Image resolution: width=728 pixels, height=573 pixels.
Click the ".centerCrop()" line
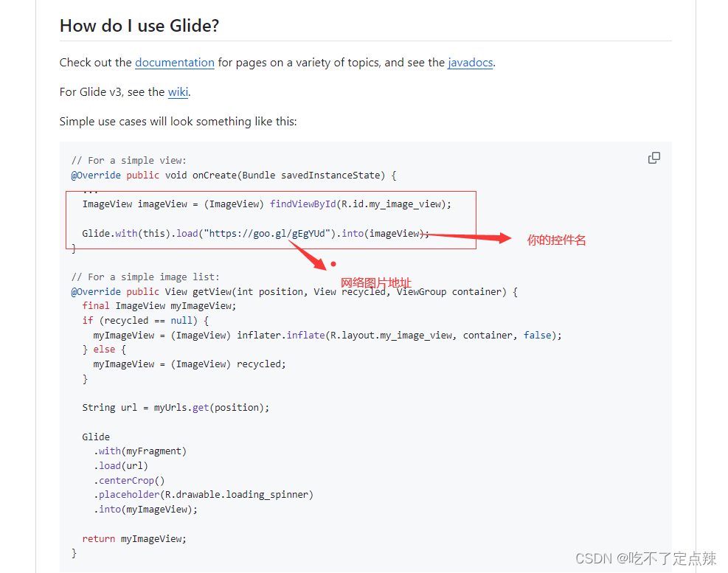129,481
